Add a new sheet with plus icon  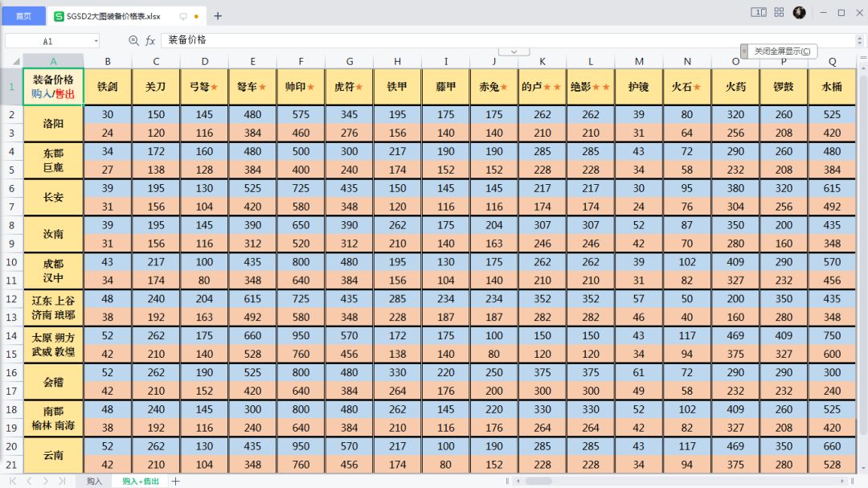tap(175, 482)
